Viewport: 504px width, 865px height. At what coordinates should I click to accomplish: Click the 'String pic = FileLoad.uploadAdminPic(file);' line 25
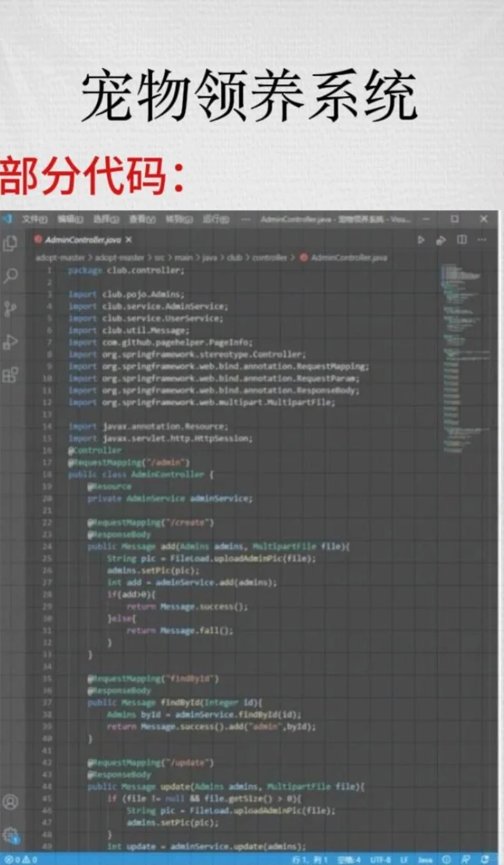[x=211, y=558]
